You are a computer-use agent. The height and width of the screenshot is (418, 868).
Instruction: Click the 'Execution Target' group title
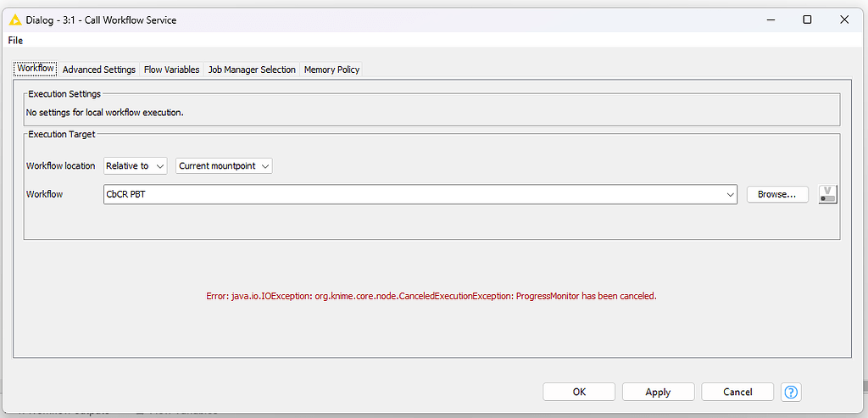tap(61, 133)
